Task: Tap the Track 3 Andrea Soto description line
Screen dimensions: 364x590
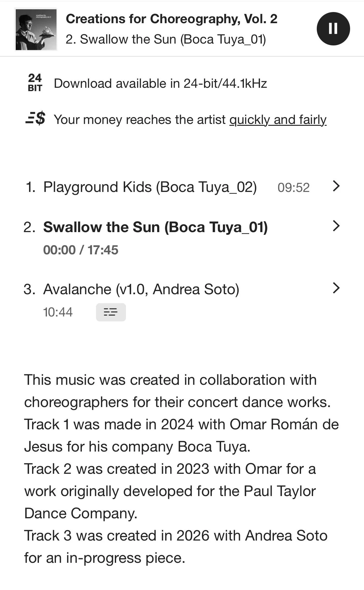Action: [176, 547]
